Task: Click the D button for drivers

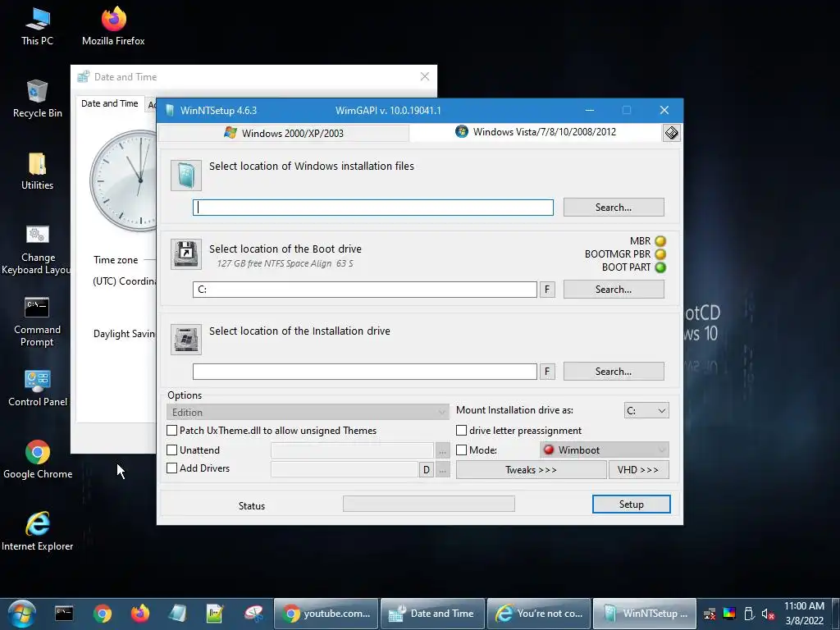Action: tap(426, 470)
